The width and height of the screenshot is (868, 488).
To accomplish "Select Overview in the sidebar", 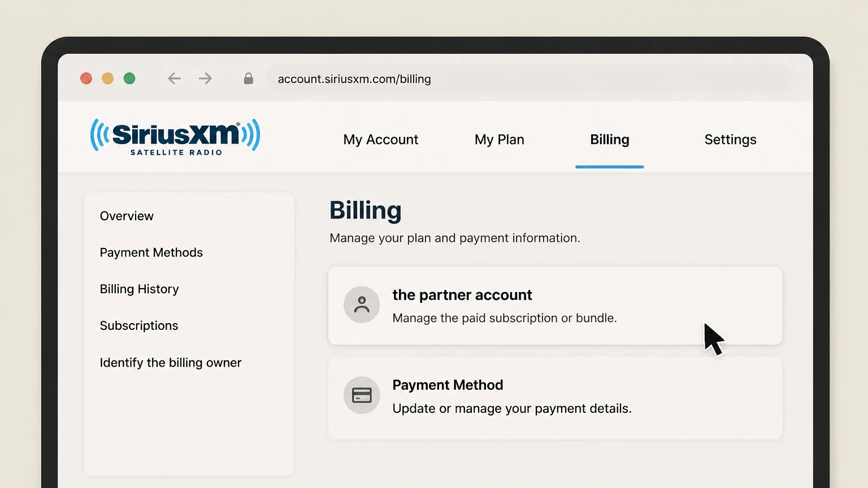I will 127,216.
